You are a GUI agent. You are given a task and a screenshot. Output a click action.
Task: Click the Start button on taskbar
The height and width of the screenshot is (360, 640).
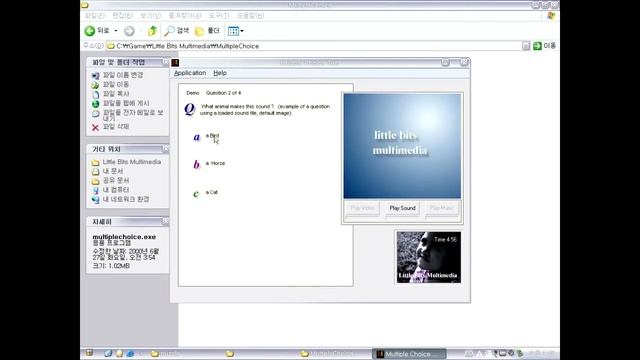click(89, 353)
